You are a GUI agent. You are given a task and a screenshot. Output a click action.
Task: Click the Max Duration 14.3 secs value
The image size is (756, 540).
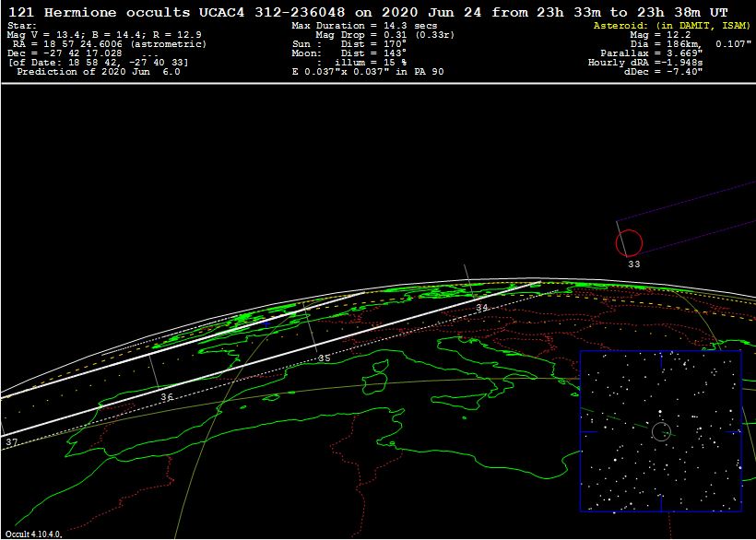tap(364, 26)
